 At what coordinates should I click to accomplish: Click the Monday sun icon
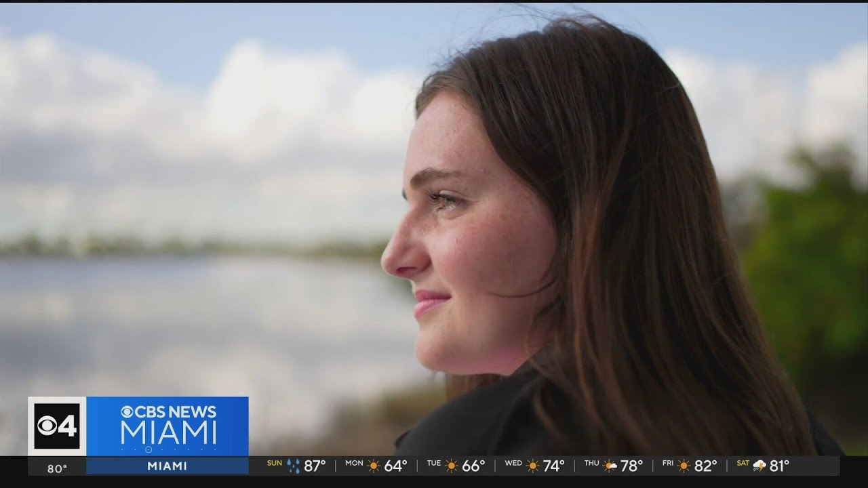374,466
